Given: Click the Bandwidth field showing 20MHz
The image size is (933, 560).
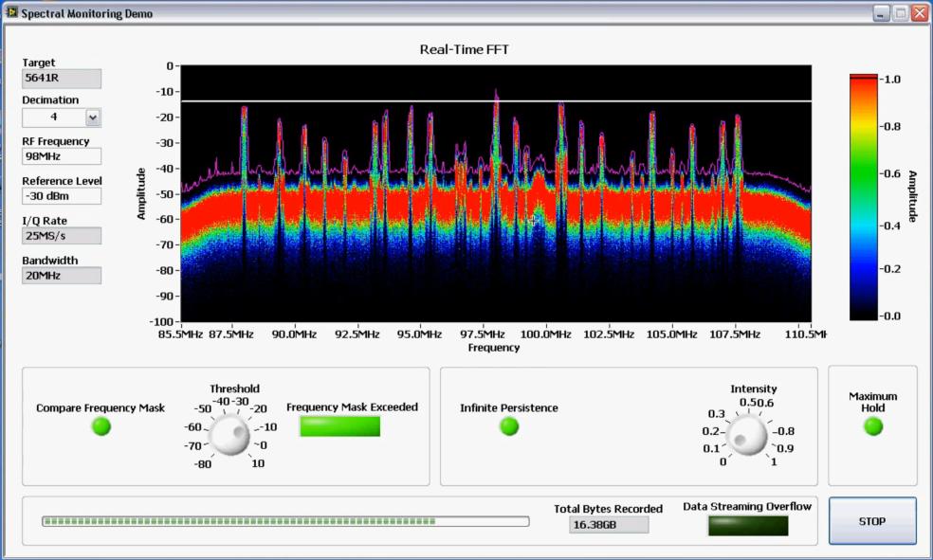Looking at the screenshot, I should [61, 276].
